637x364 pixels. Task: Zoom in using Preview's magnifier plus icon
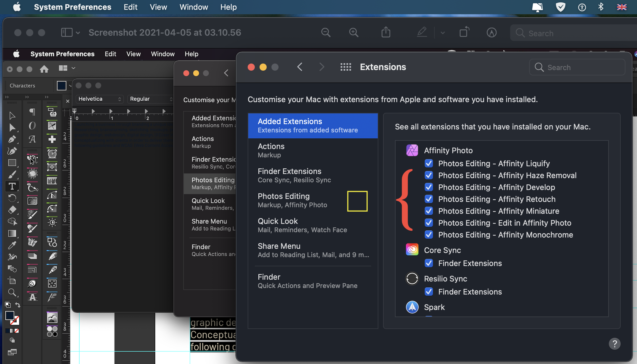click(x=353, y=32)
